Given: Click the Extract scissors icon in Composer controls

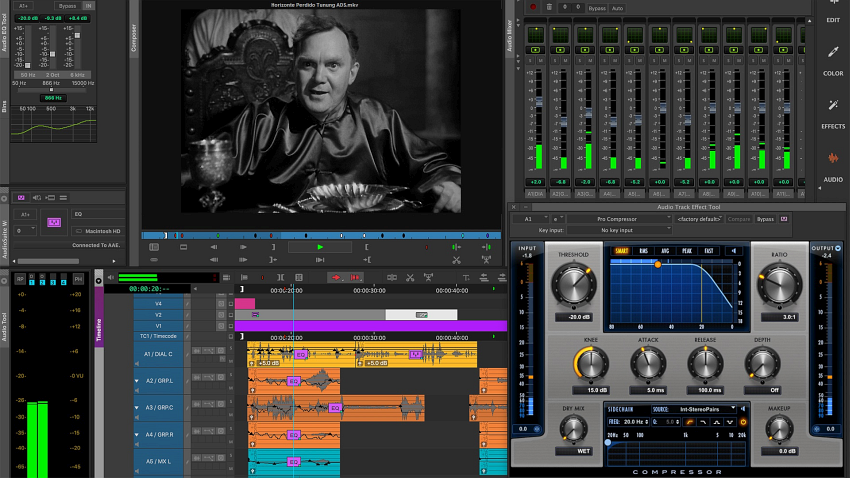Looking at the screenshot, I should (x=456, y=260).
